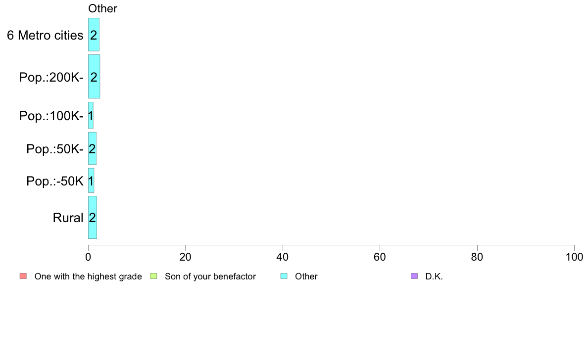This screenshot has width=588, height=364.
Task: Select the 'Rural' bar
Action: pos(93,218)
